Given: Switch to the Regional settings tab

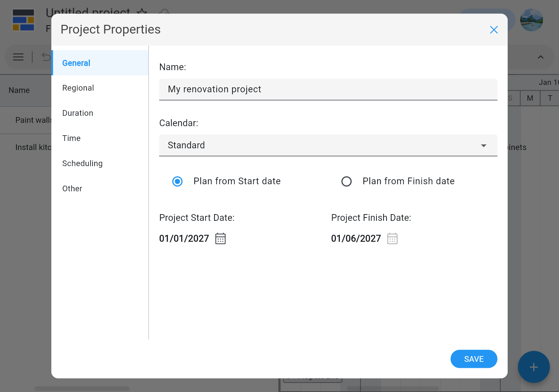Looking at the screenshot, I should point(78,88).
